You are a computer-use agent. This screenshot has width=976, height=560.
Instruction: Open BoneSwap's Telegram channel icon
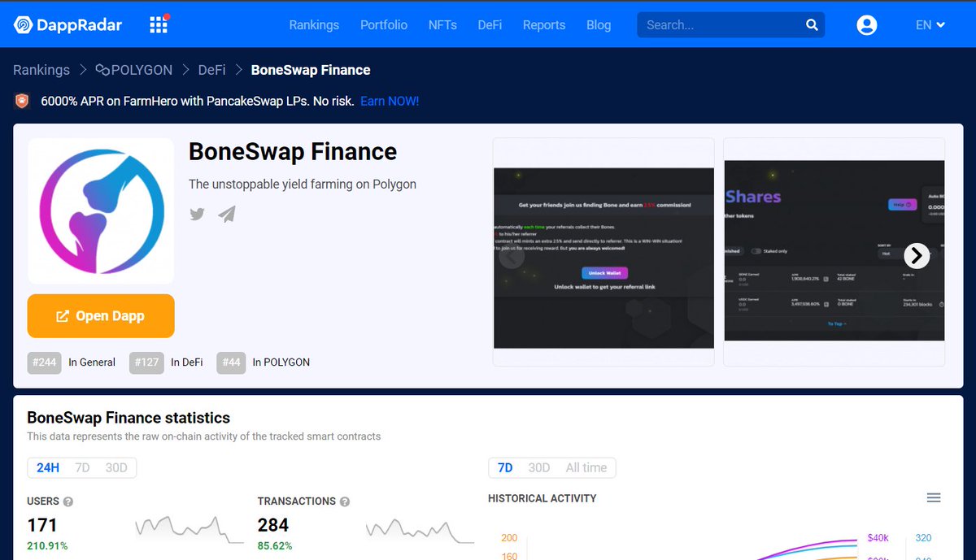tap(227, 214)
